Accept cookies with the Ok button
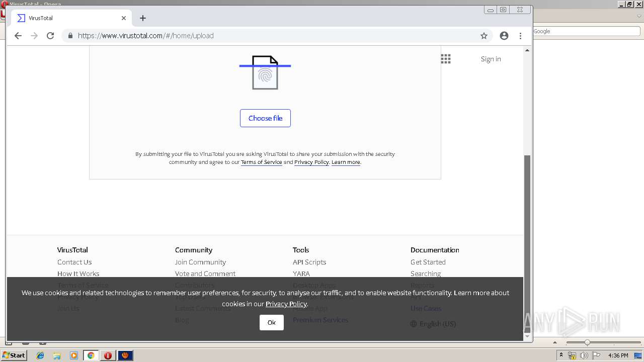644x362 pixels. click(x=272, y=323)
